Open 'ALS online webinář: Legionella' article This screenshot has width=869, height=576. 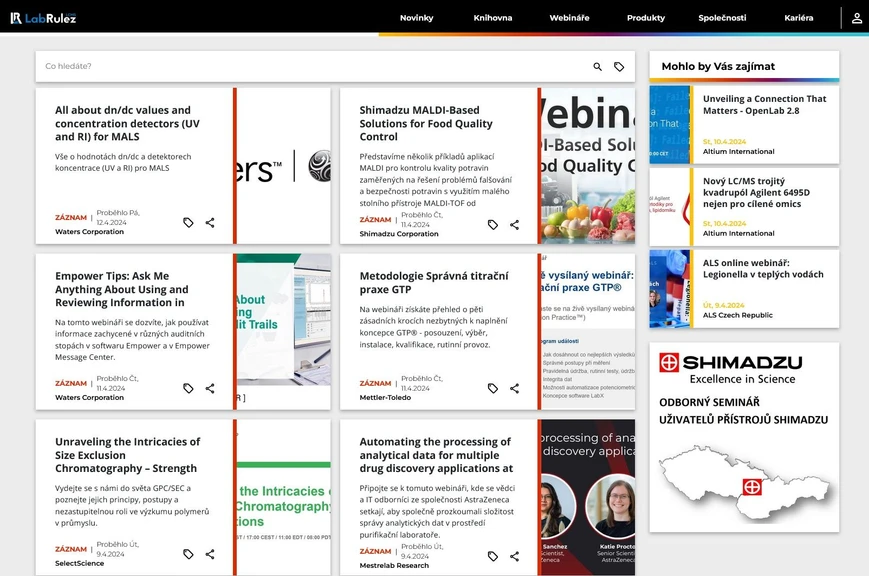pos(763,268)
